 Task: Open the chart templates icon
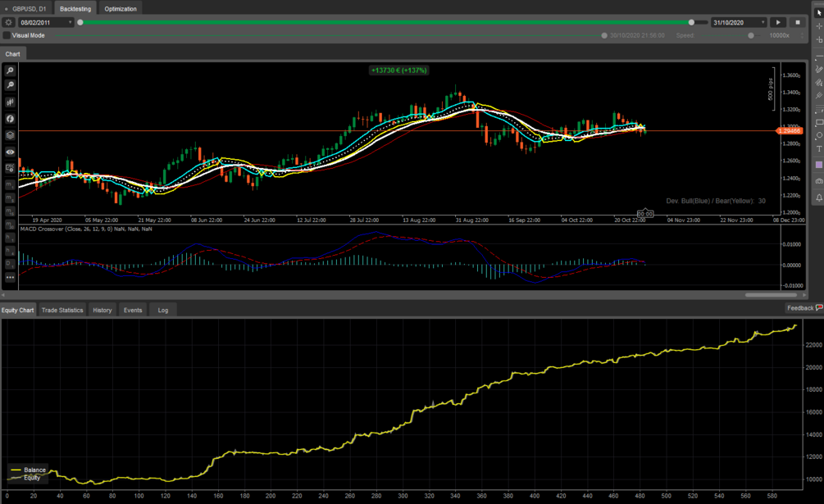[x=10, y=168]
